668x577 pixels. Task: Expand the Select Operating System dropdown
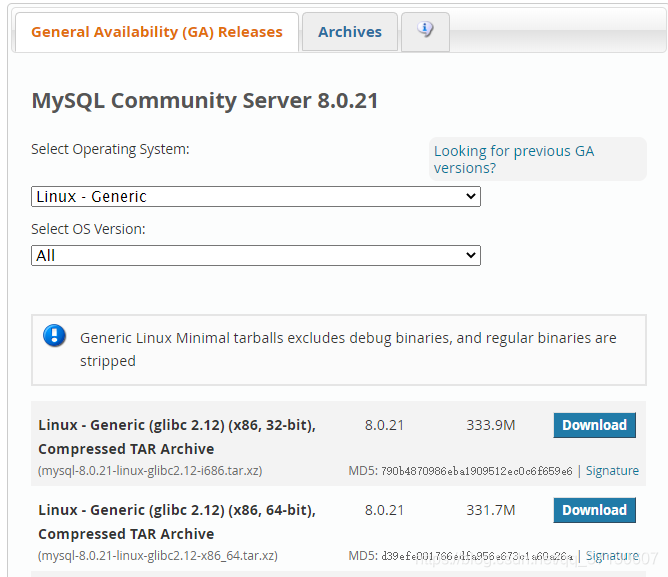coord(256,196)
